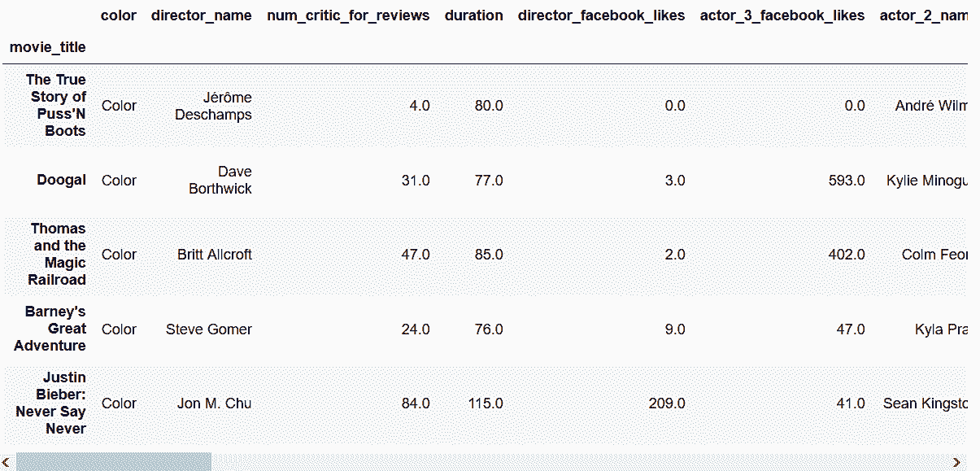Click the empty scrollbar track area
The width and height of the screenshot is (980, 471).
(580, 462)
